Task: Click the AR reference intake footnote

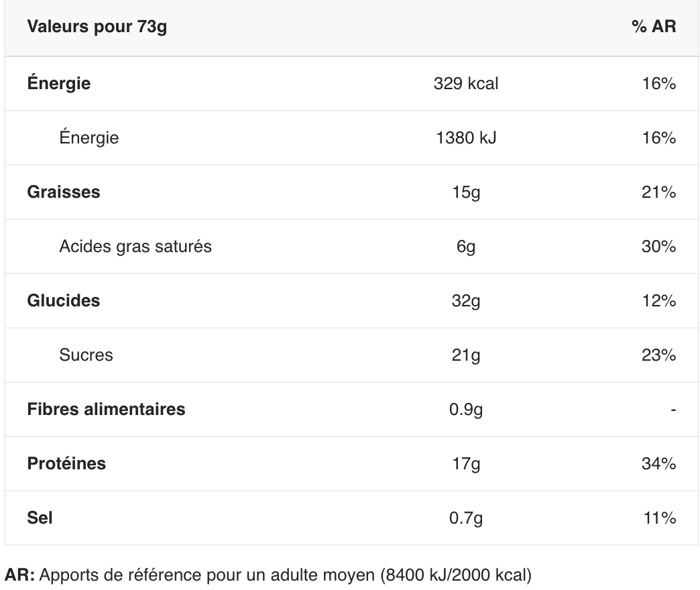Action: (x=268, y=575)
